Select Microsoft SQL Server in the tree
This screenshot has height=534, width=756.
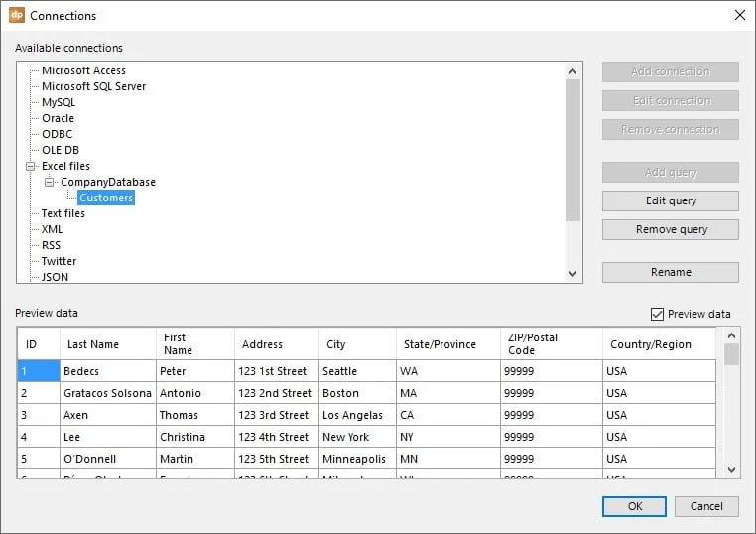point(93,86)
